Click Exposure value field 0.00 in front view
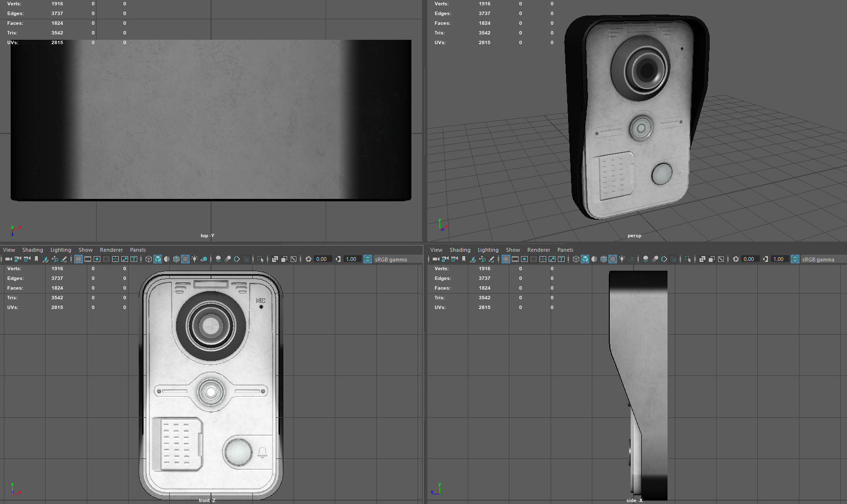 323,259
